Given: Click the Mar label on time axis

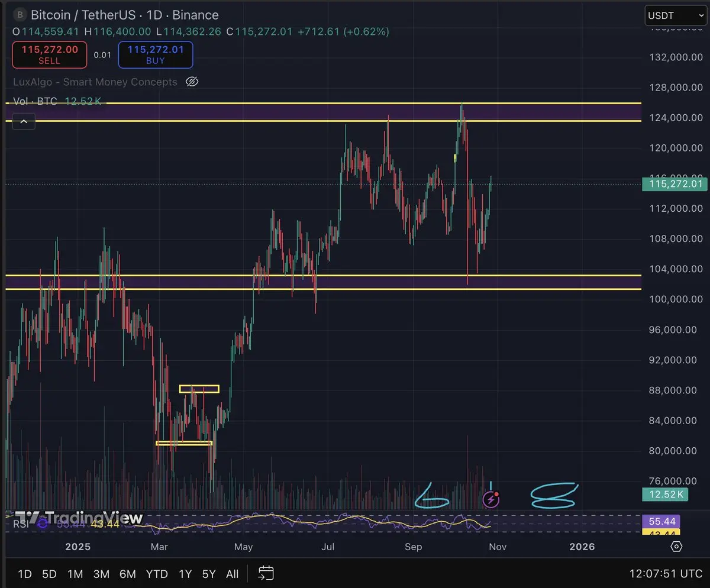Looking at the screenshot, I should click(x=159, y=547).
